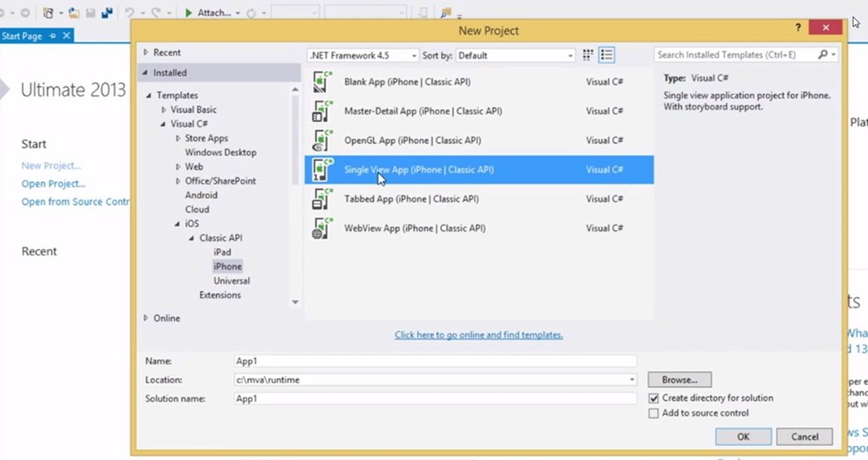Click the Browse button

tap(679, 380)
